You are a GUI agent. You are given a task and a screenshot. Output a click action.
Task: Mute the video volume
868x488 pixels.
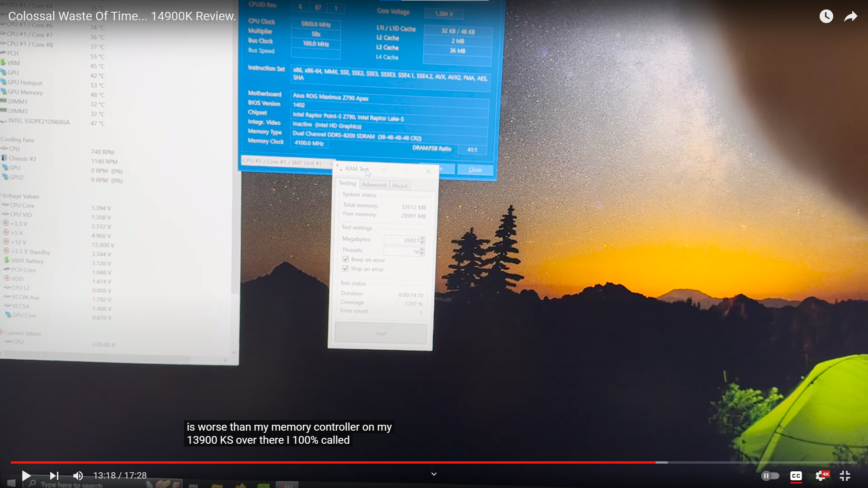click(x=78, y=475)
